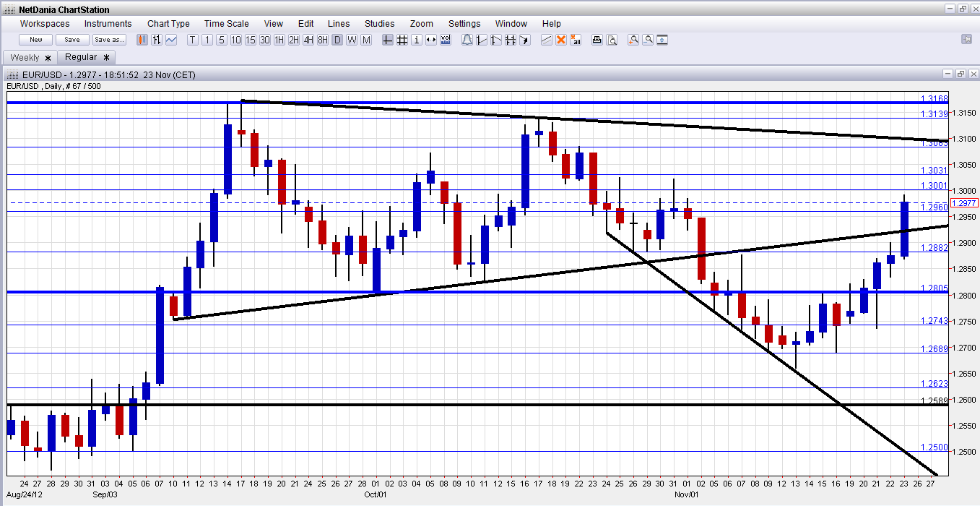Screen dimensions: 980x506
Task: Click the delete all lines icon
Action: coord(576,40)
